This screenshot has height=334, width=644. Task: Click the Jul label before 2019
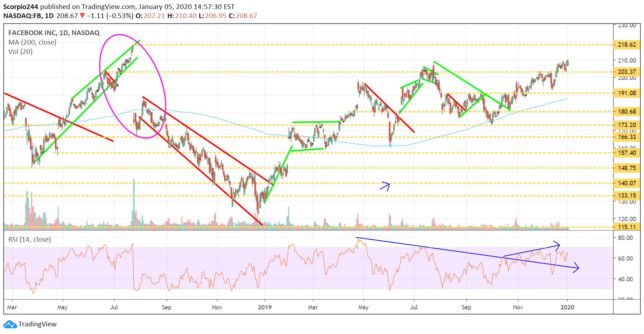[114, 307]
